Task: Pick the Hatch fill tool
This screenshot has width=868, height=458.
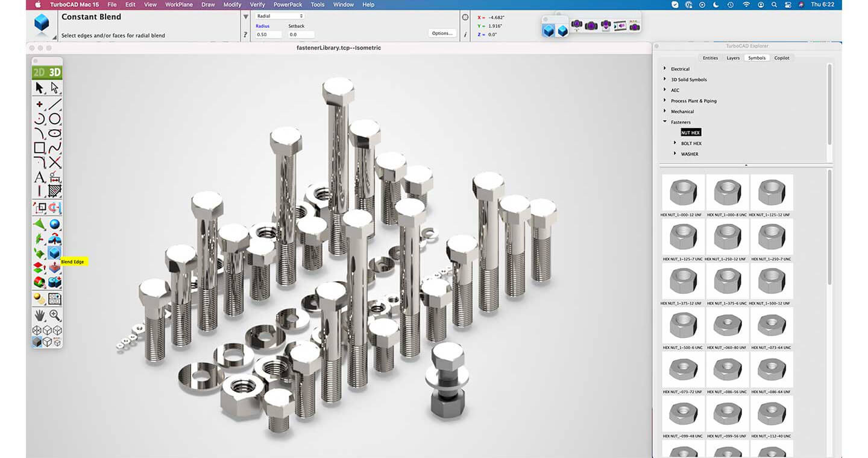Action: (x=55, y=191)
